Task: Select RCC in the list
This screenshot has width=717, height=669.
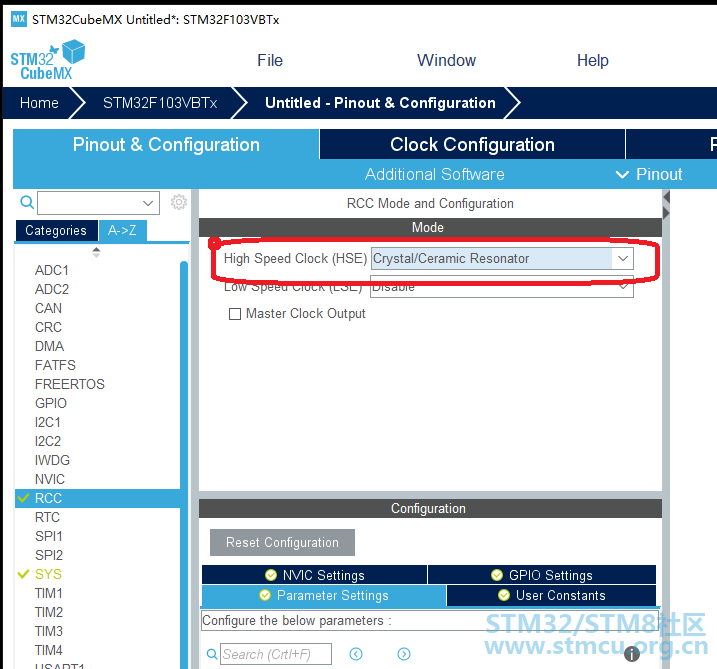Action: (x=97, y=498)
